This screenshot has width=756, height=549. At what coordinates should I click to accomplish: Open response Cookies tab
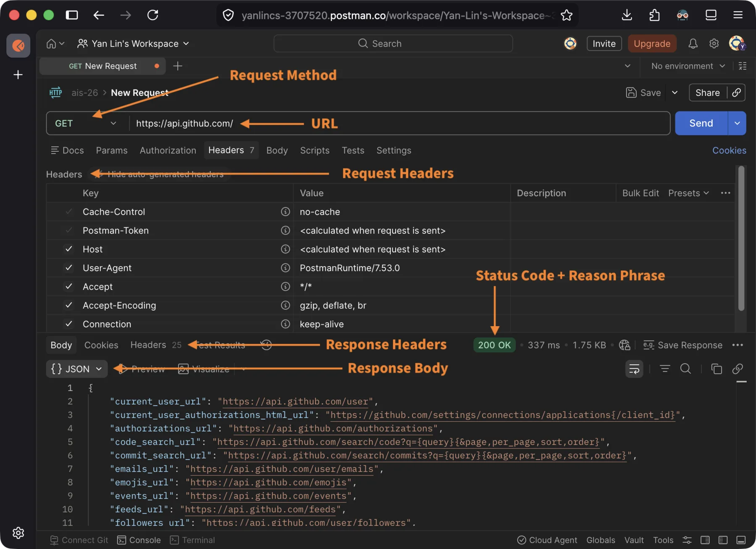(101, 345)
